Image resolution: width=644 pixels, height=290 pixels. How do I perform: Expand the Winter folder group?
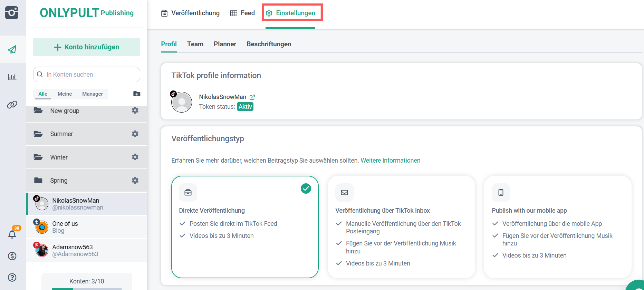click(x=59, y=157)
